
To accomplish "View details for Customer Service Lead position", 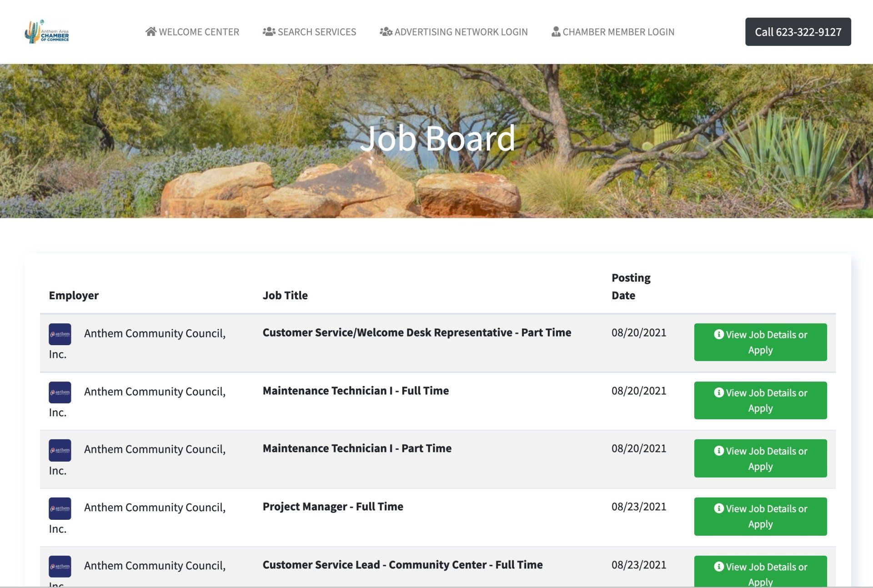I will (760, 572).
